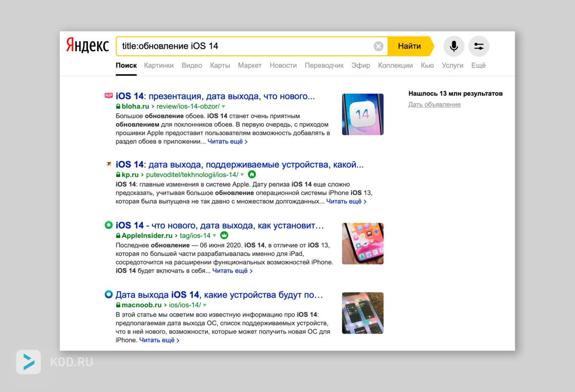Screen dimensions: 575x392
Task: Click the kp.ru domain link
Action: (x=130, y=175)
